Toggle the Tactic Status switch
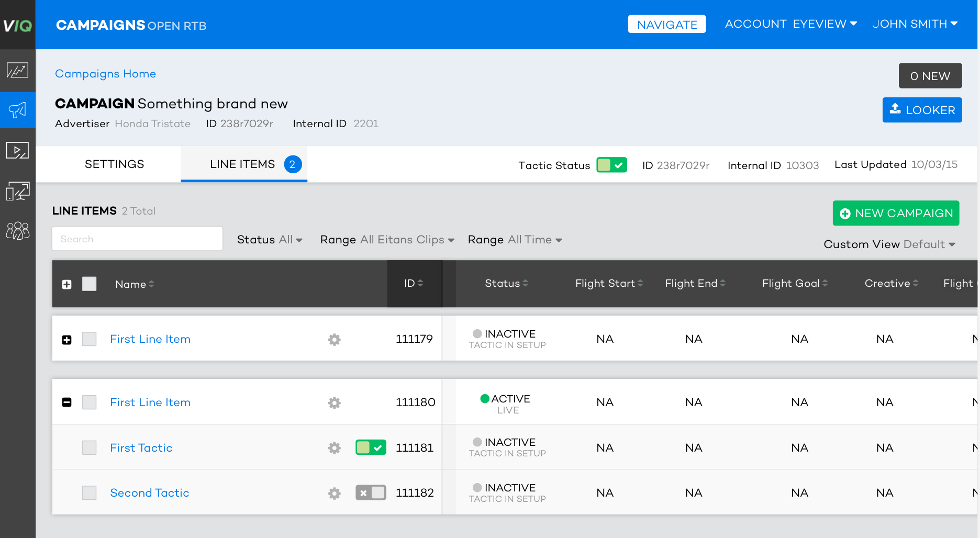The width and height of the screenshot is (980, 538). tap(611, 165)
